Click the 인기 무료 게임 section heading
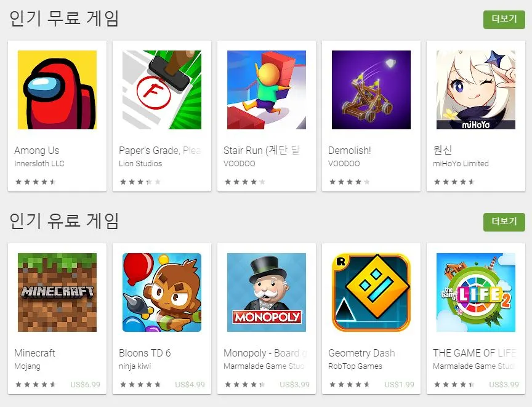This screenshot has height=407, width=532. [x=64, y=18]
